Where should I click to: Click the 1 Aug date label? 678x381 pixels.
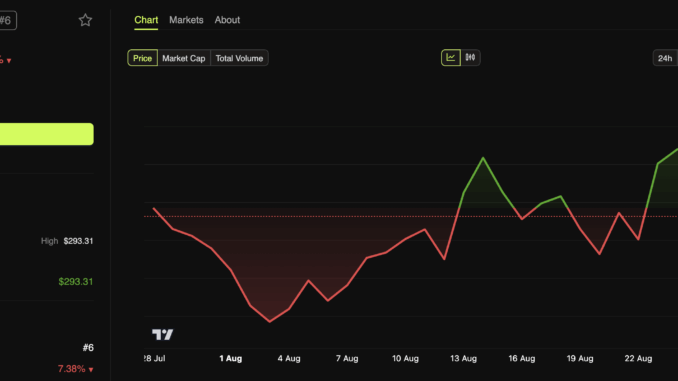[230, 359]
